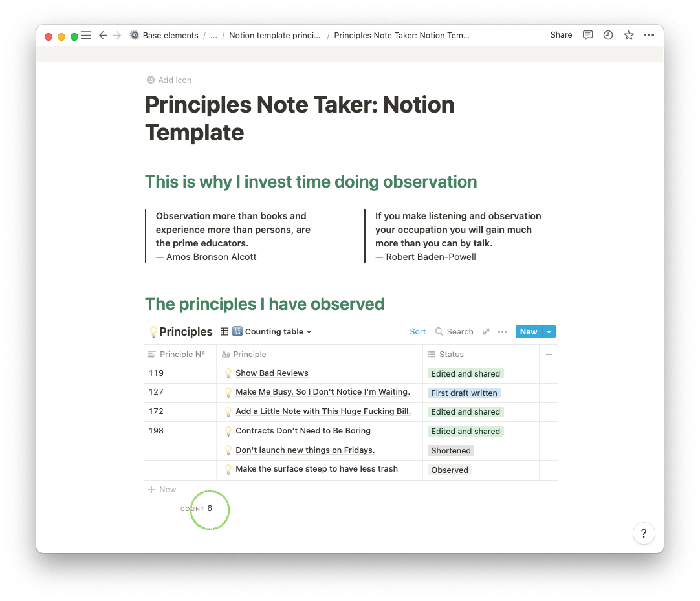
Task: Expand the collapsed breadcrumb ellipsis
Action: pyautogui.click(x=213, y=36)
